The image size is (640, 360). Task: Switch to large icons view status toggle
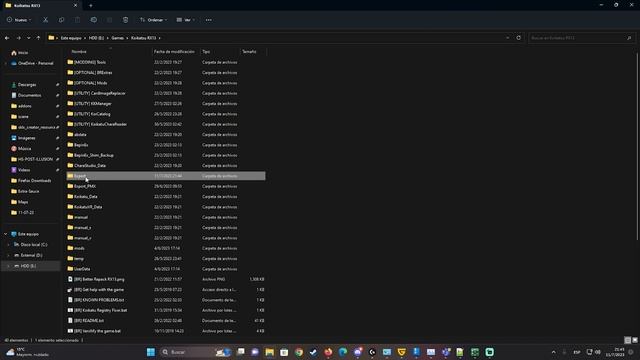pos(635,340)
